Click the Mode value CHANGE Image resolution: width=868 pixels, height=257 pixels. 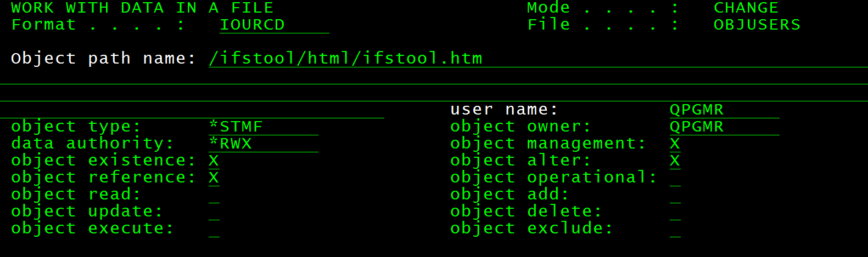coord(746,8)
